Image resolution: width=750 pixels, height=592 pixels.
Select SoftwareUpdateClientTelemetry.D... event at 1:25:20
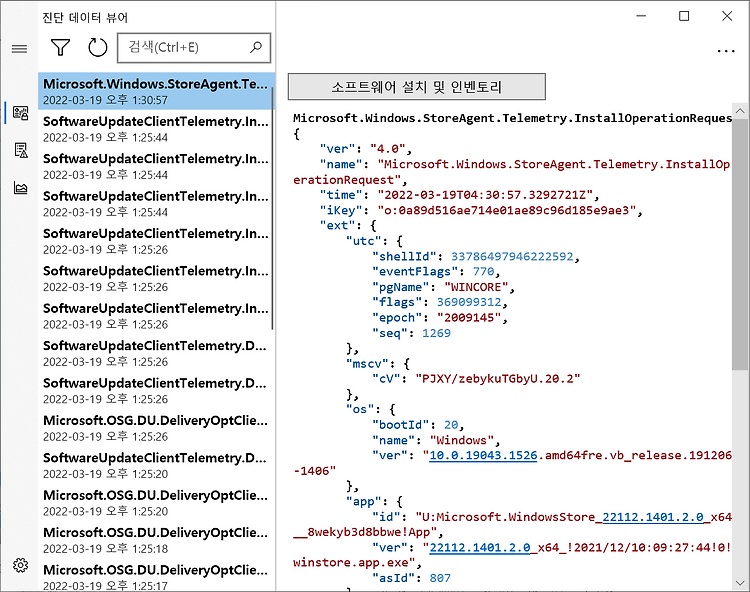coord(156,465)
